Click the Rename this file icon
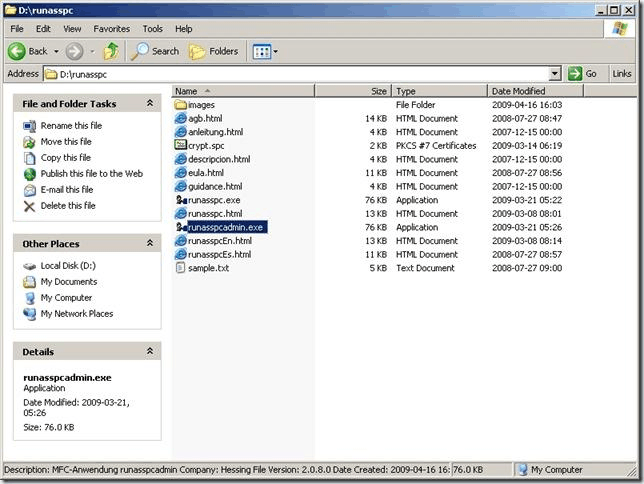 coord(30,126)
